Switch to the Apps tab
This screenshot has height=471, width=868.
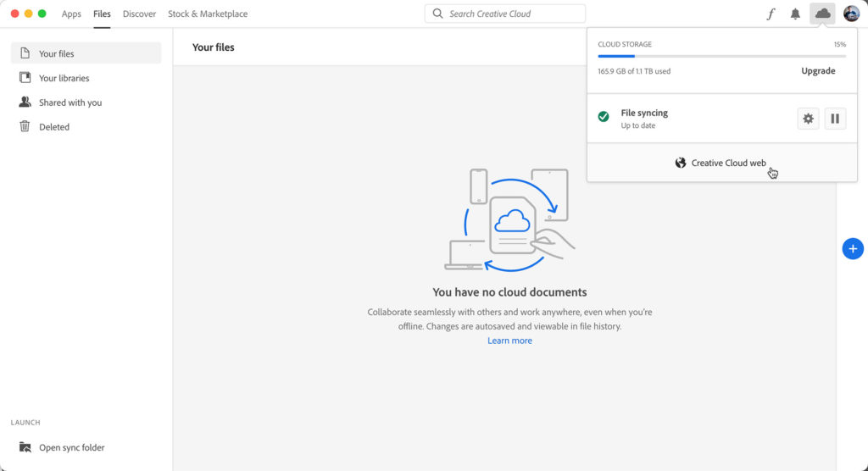click(71, 14)
